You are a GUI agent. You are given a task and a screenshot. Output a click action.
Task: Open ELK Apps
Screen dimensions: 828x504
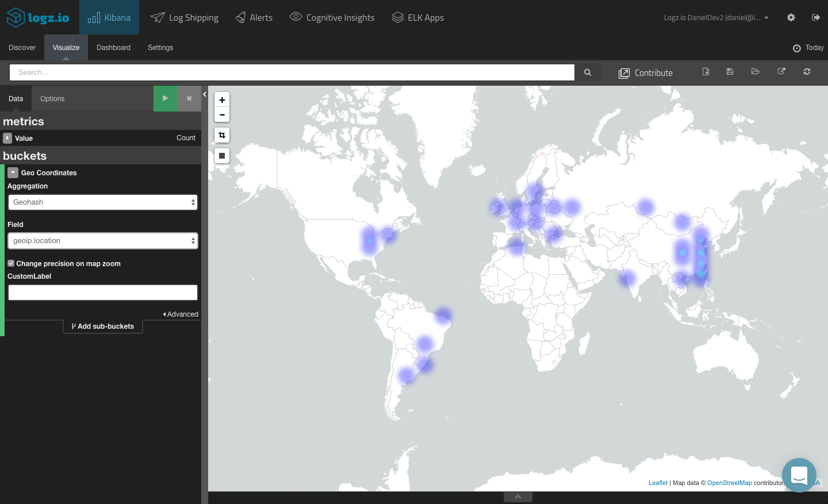[x=418, y=17]
